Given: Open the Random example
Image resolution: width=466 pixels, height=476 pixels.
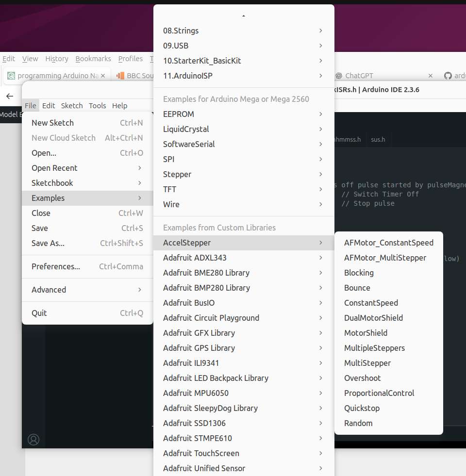Looking at the screenshot, I should click(388, 423).
